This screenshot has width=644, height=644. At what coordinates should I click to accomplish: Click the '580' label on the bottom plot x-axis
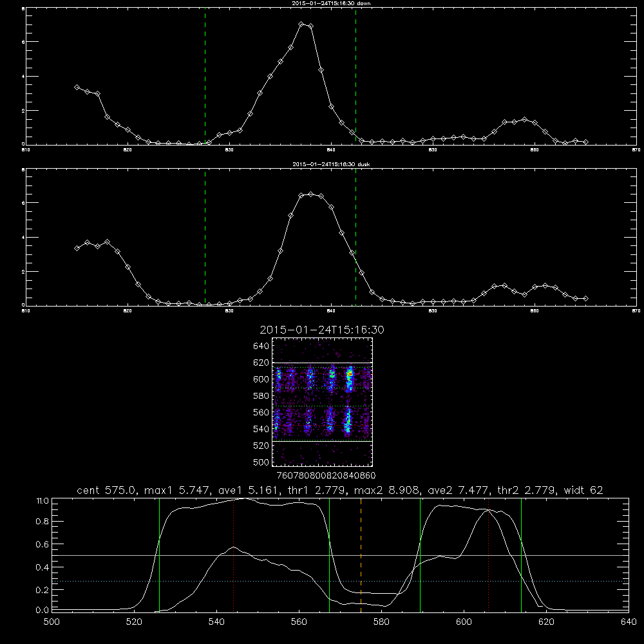381,622
